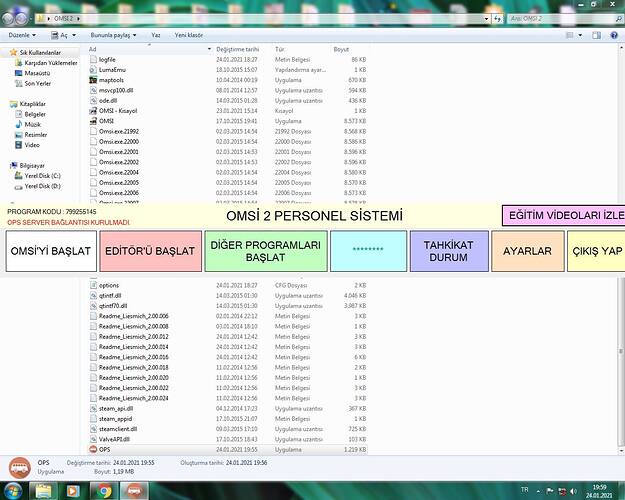Select msvcp100.dll file icon
The image size is (625, 500).
[x=93, y=91]
